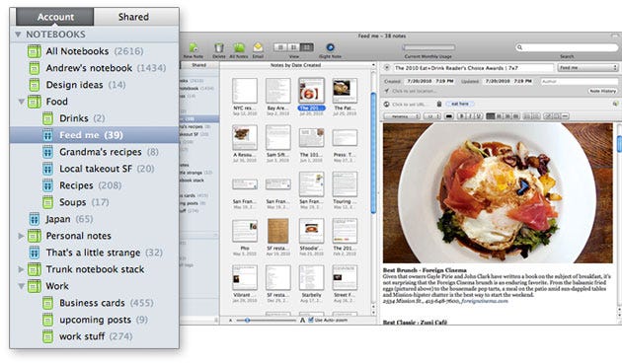
Task: Open the 'NYC res...' note thumbnail
Action: (245, 91)
